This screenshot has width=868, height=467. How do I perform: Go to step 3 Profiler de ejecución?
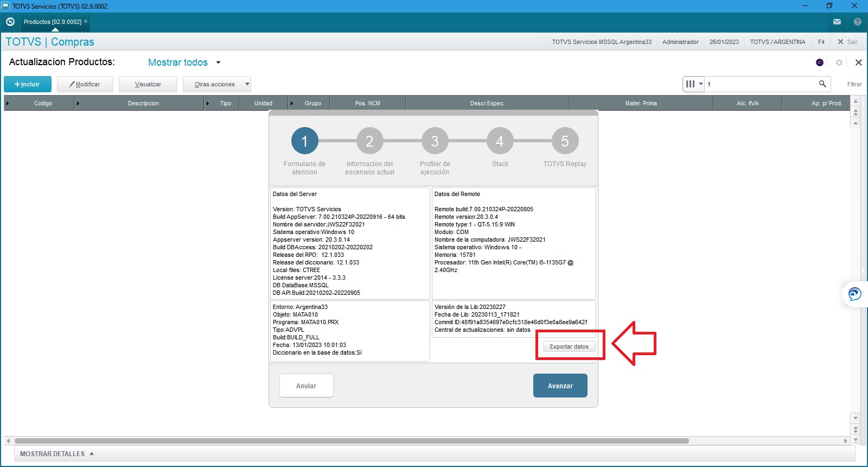coord(435,141)
